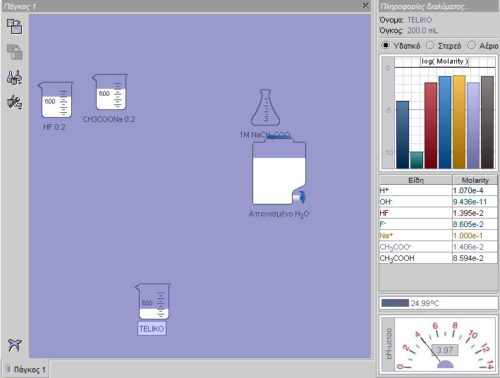Screen dimensions: 500x378
Task: Click the Molarity column header
Action: point(475,180)
